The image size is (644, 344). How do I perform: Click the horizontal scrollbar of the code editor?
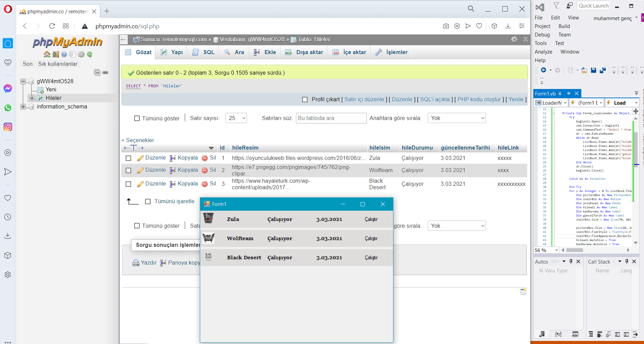coord(595,250)
